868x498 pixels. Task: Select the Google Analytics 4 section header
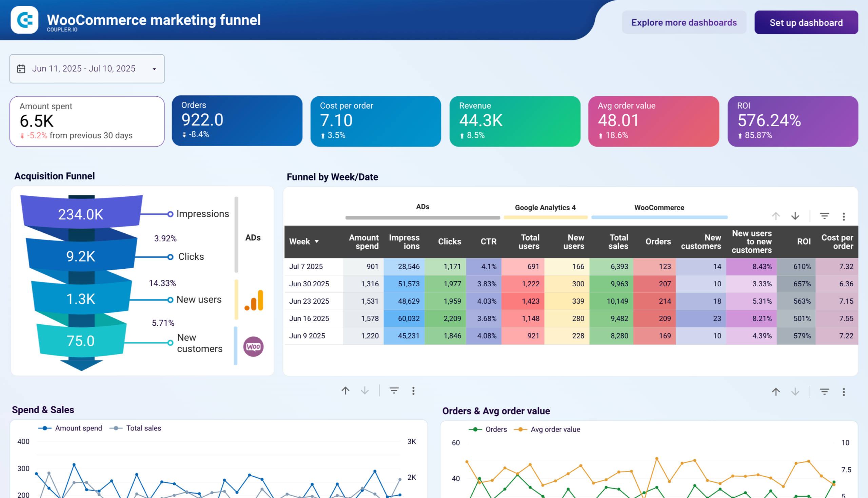pos(545,207)
